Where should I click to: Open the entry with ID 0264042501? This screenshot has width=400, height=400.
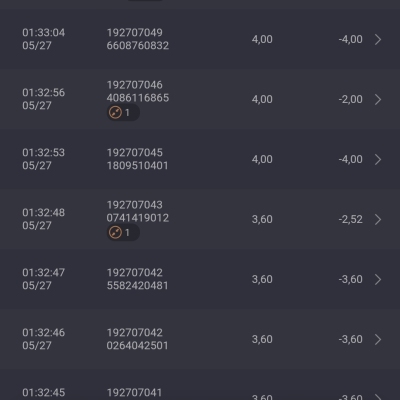pos(137,339)
